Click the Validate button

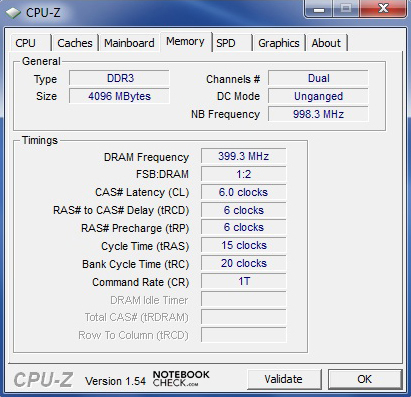(x=284, y=379)
